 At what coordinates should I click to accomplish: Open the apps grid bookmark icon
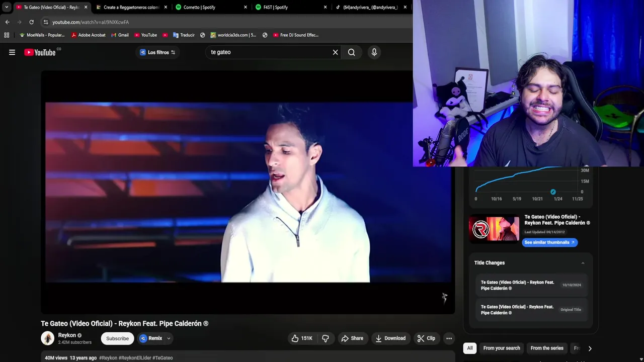7,35
